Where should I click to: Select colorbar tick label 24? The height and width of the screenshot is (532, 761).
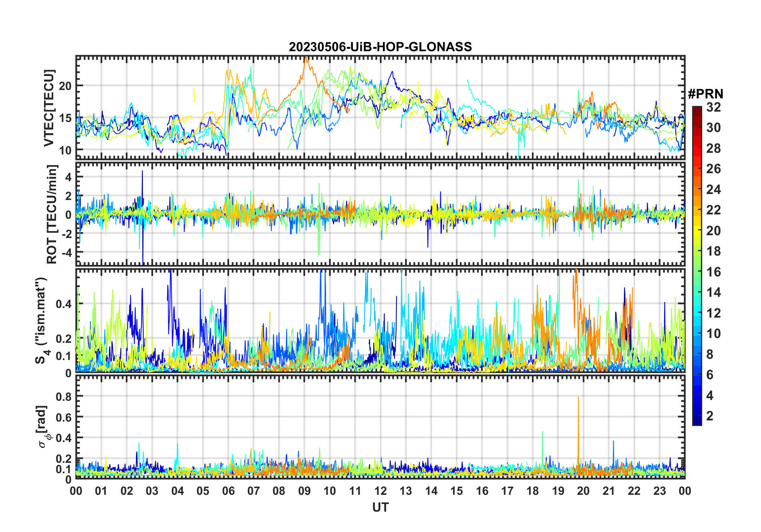tap(713, 190)
